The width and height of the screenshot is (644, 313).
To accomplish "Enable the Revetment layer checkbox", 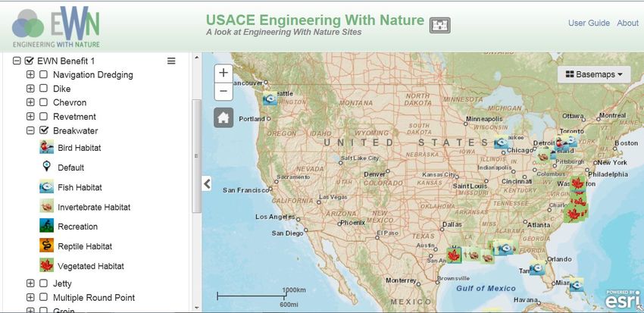I will 43,116.
